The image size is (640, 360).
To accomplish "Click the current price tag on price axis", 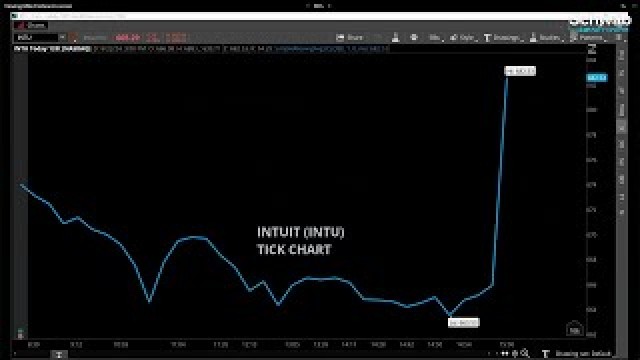I will [x=597, y=78].
